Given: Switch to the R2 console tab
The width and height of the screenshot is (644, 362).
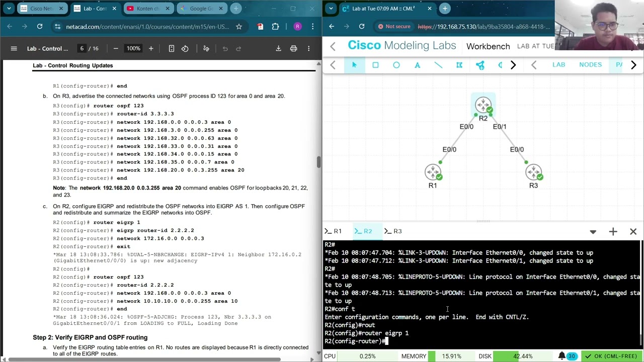Looking at the screenshot, I should (x=363, y=231).
